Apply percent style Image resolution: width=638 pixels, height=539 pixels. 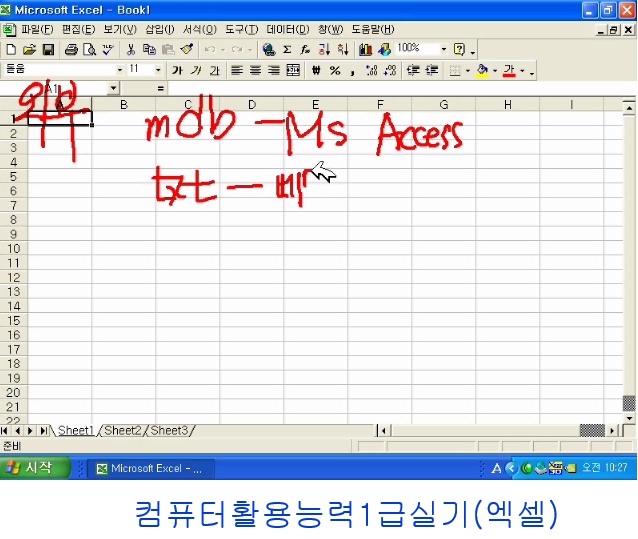coord(335,71)
